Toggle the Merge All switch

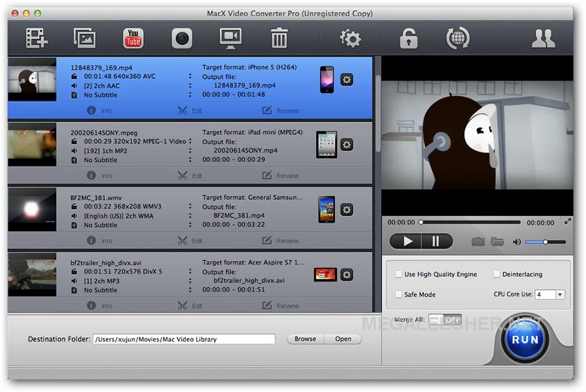click(445, 320)
